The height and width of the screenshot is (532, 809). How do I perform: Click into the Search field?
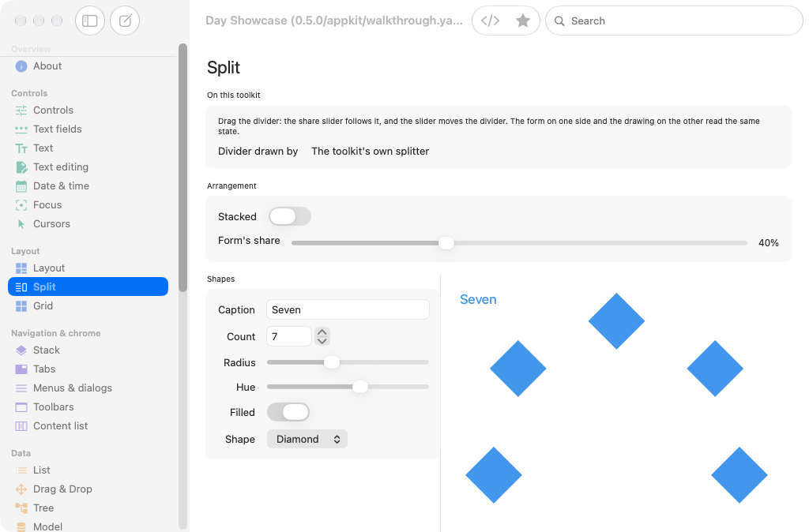[x=674, y=21]
